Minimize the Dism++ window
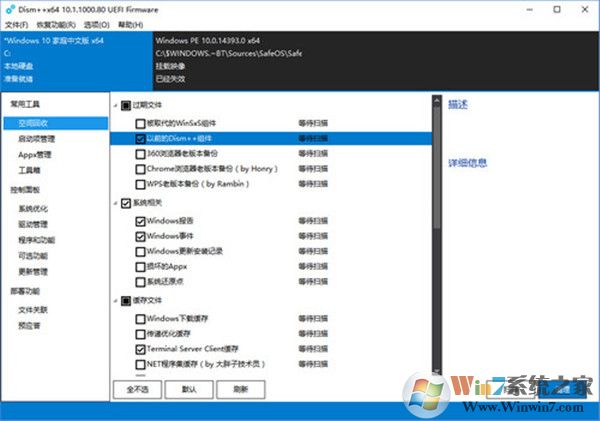The height and width of the screenshot is (421, 600). (530, 10)
